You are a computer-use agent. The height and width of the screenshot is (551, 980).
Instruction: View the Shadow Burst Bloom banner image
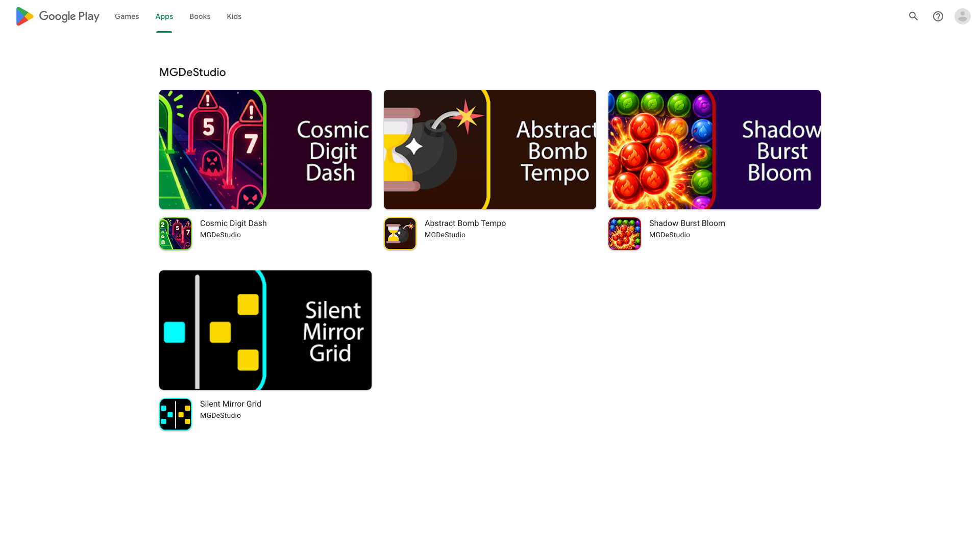tap(715, 149)
